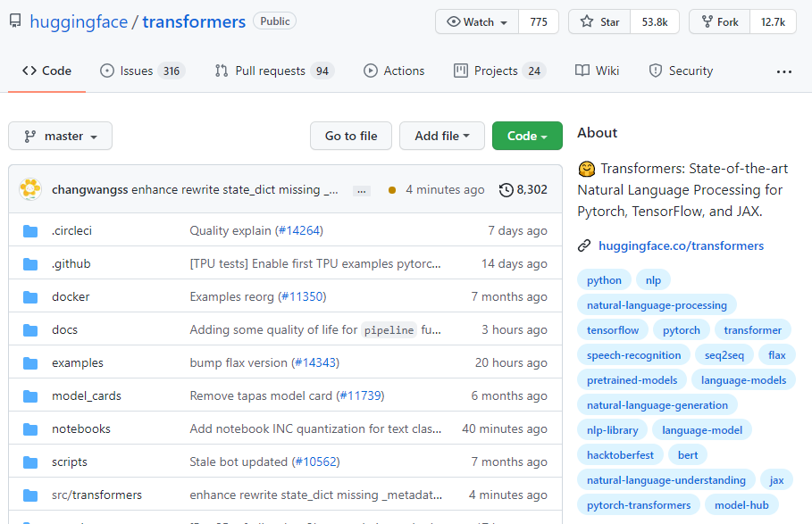This screenshot has width=812, height=524.
Task: Click the .circleci folder icon
Action: pos(30,231)
